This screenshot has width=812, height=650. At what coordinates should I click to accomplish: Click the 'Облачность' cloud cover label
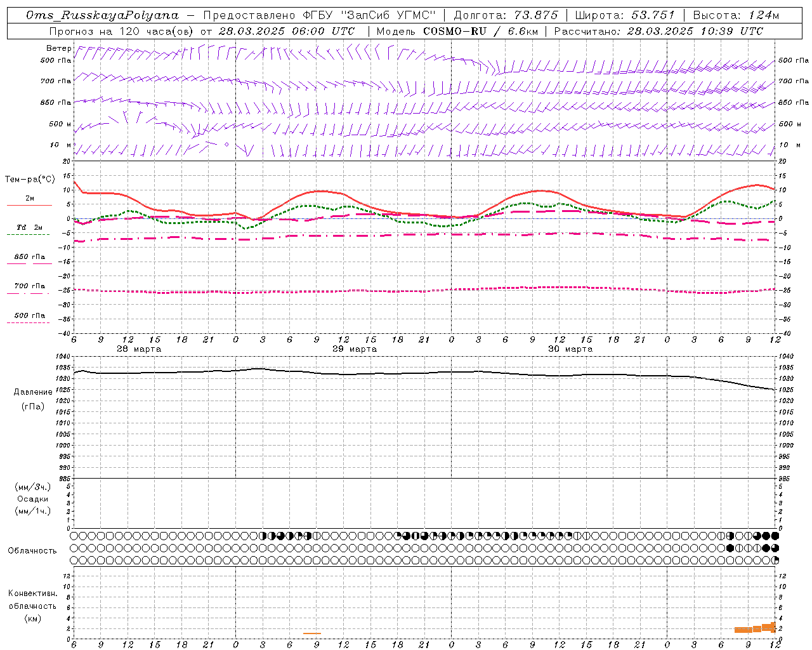[32, 550]
